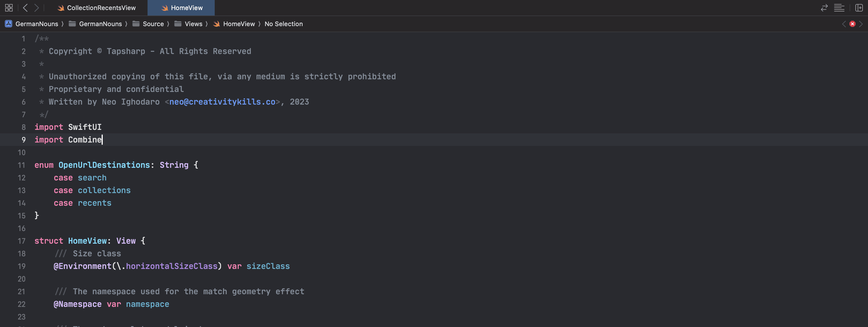Click 'recents' on line 14
The image size is (868, 327).
click(95, 203)
